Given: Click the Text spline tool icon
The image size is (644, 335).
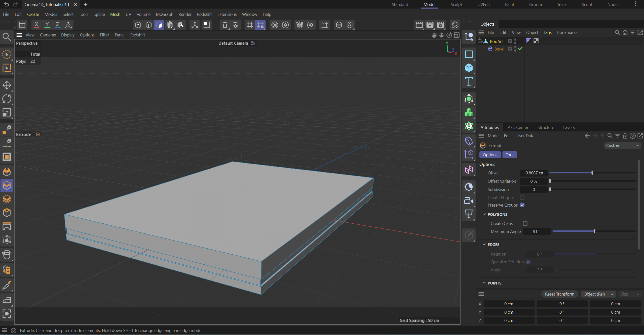Looking at the screenshot, I should point(469,82).
